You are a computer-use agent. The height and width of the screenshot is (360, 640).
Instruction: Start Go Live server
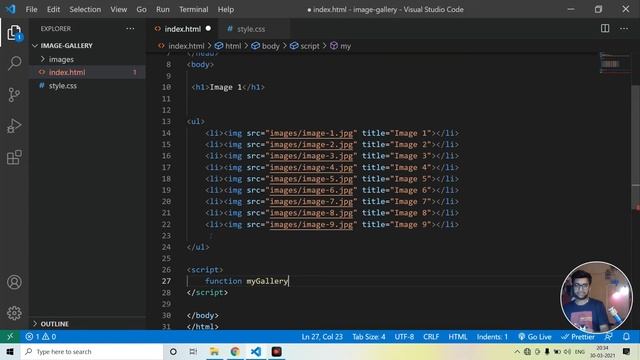point(535,337)
